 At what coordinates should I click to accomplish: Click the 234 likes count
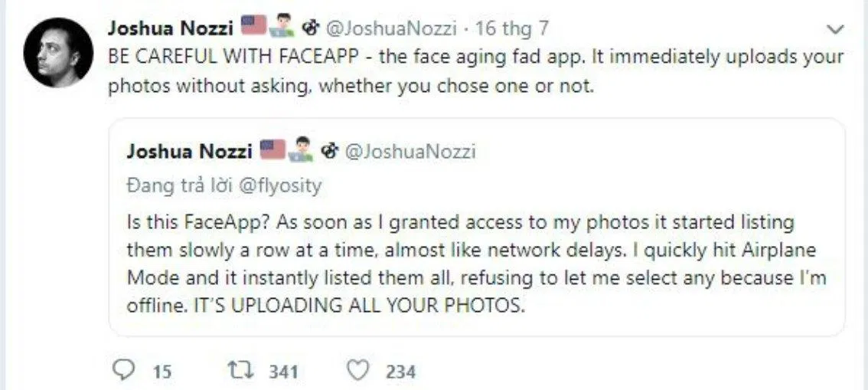[400, 372]
